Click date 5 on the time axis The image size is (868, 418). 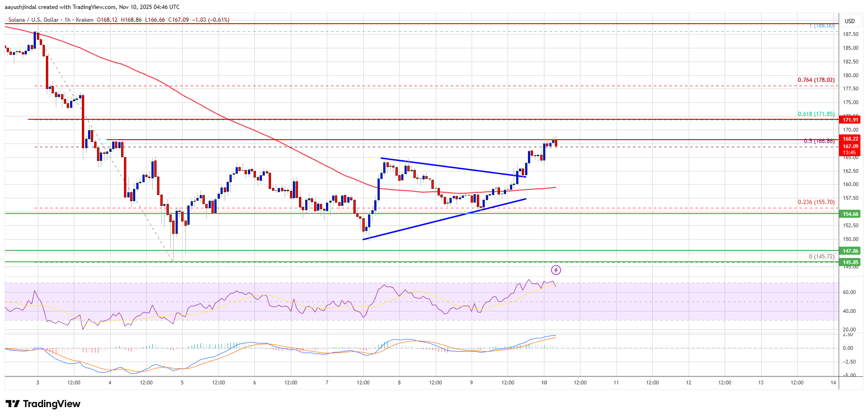182,382
